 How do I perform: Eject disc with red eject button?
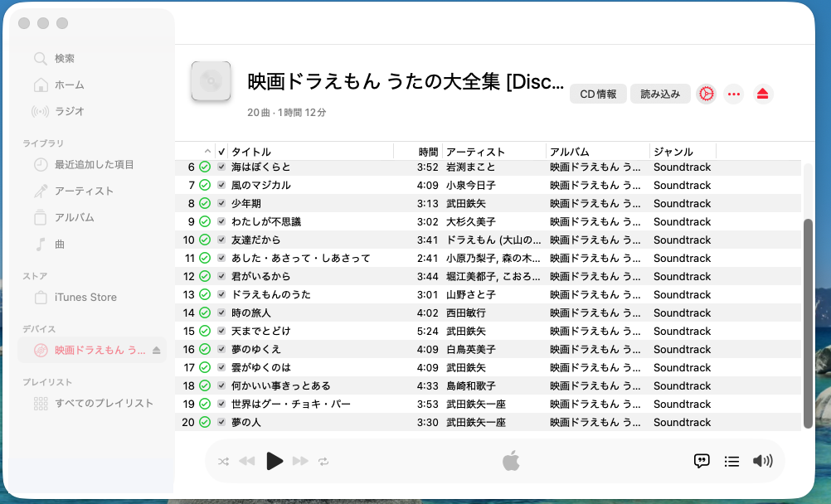tap(763, 94)
